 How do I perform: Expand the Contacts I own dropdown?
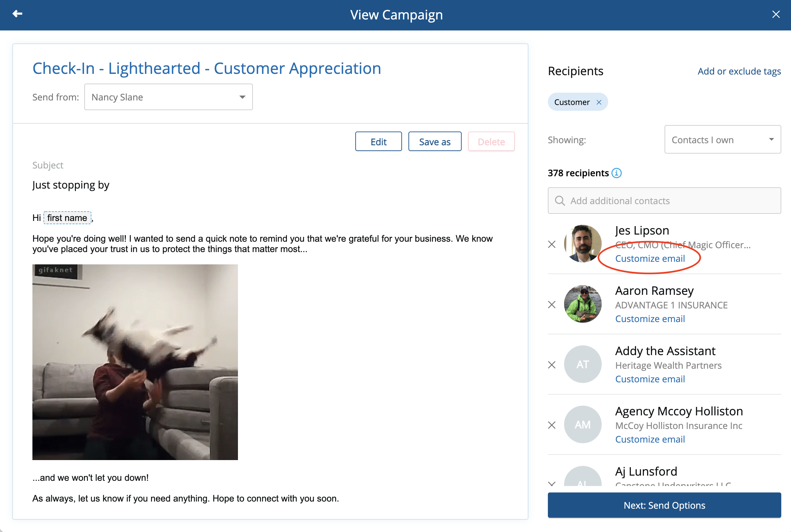click(x=722, y=140)
